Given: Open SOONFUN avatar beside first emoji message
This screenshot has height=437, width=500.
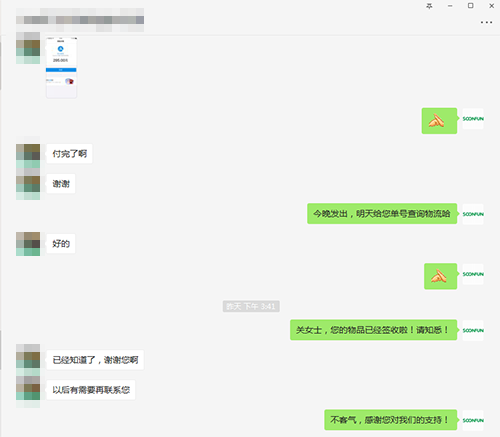Looking at the screenshot, I should (473, 119).
